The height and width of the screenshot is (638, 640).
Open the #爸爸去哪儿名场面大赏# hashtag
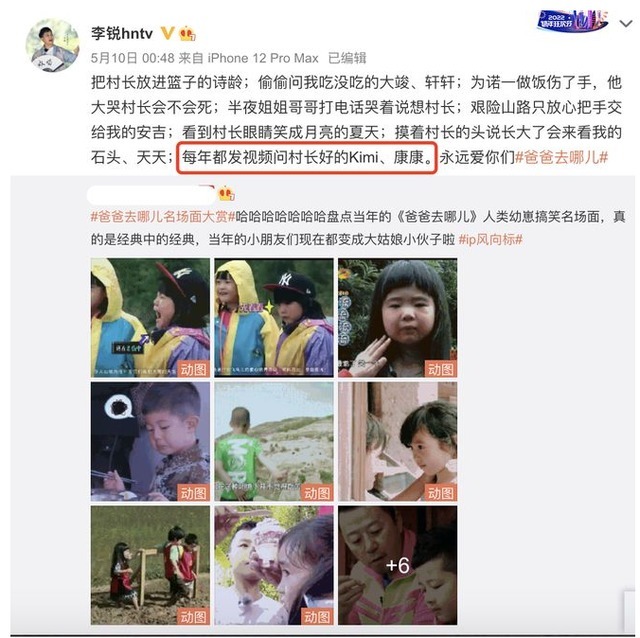point(163,216)
